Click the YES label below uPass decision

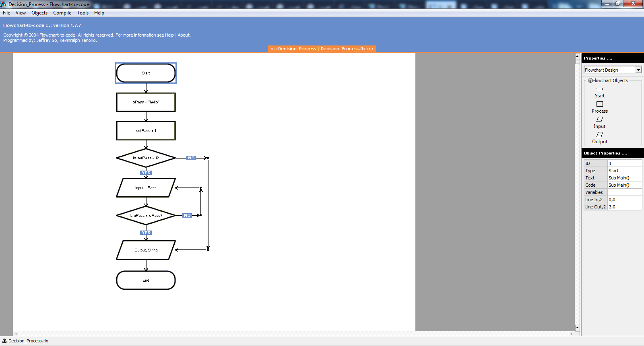pos(146,233)
